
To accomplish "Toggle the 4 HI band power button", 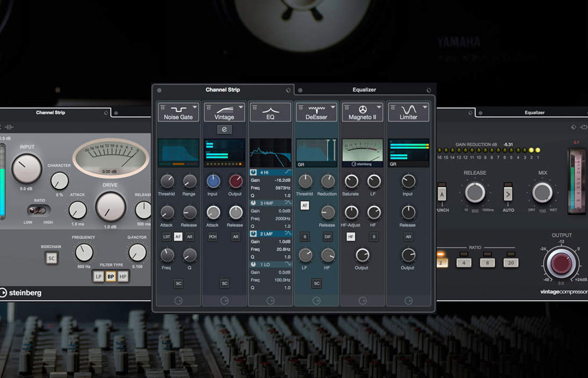I will 254,172.
